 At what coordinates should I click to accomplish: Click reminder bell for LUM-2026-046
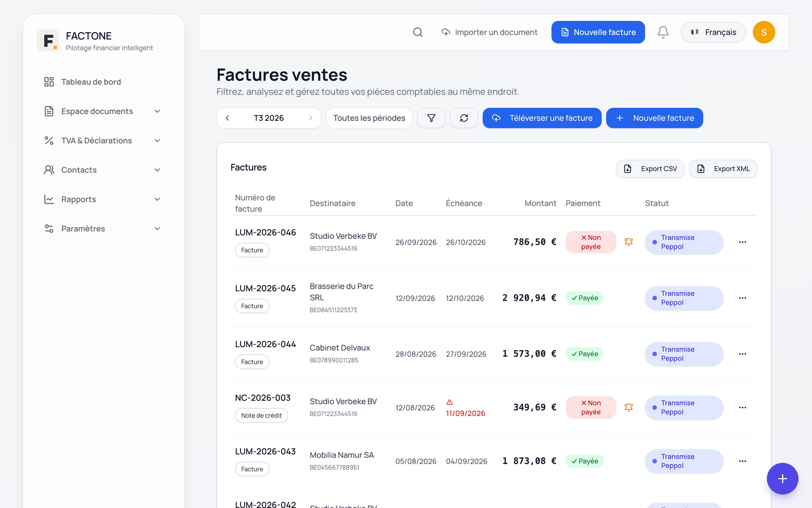pyautogui.click(x=628, y=242)
